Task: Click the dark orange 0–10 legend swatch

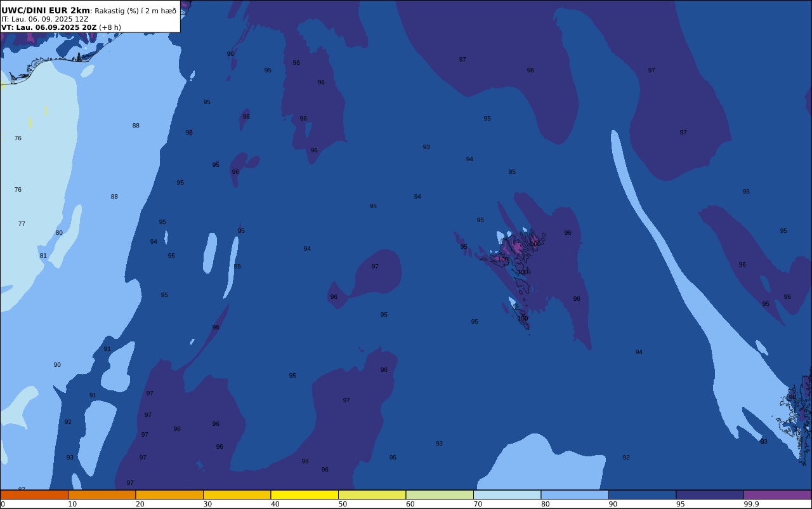Action: pyautogui.click(x=34, y=494)
